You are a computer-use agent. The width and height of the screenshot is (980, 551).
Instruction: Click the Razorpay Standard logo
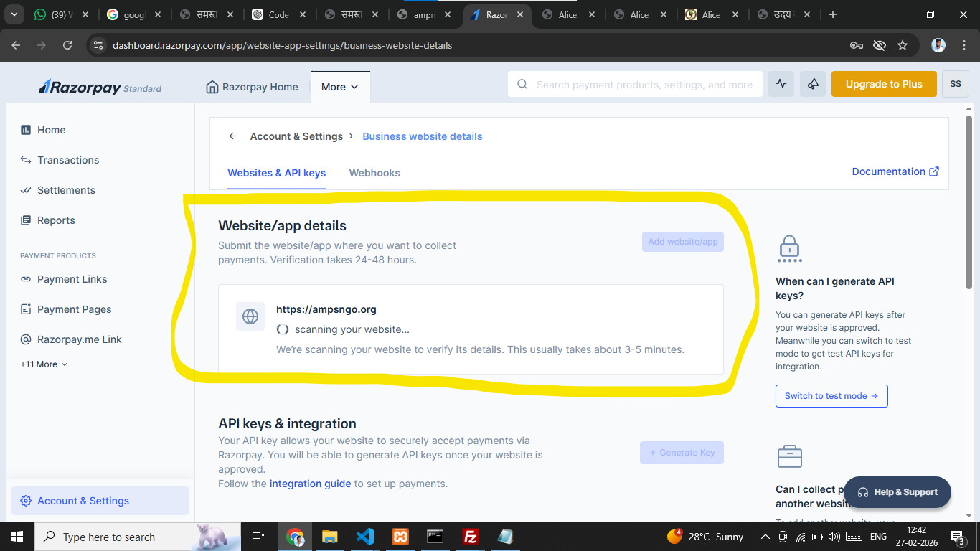pyautogui.click(x=100, y=87)
